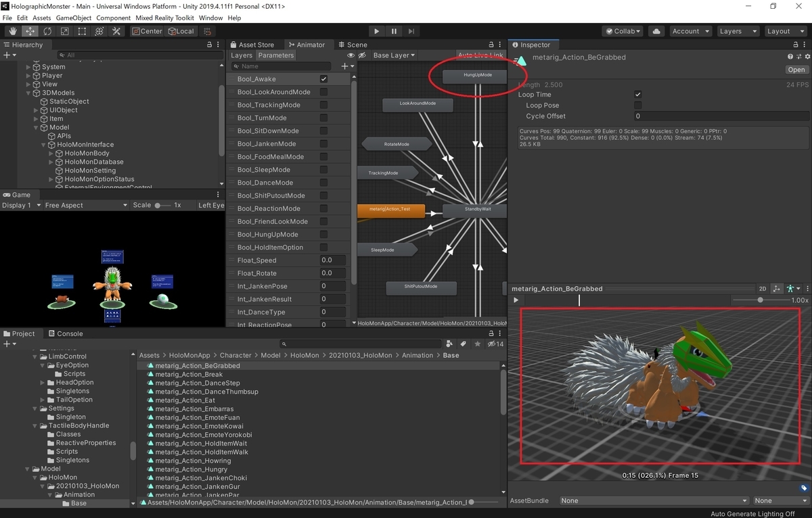The image size is (812, 518).
Task: Select the Rect Transform tool
Action: (82, 31)
